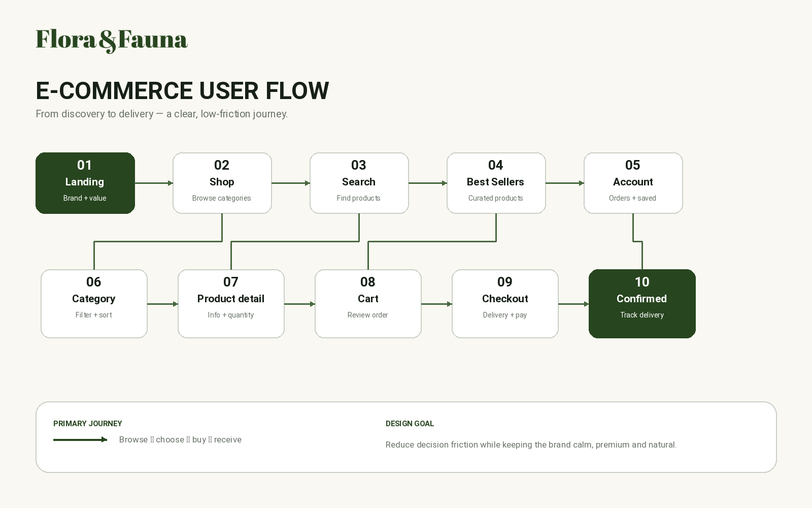Click the E-COMMERCE USER FLOW heading

coord(182,91)
